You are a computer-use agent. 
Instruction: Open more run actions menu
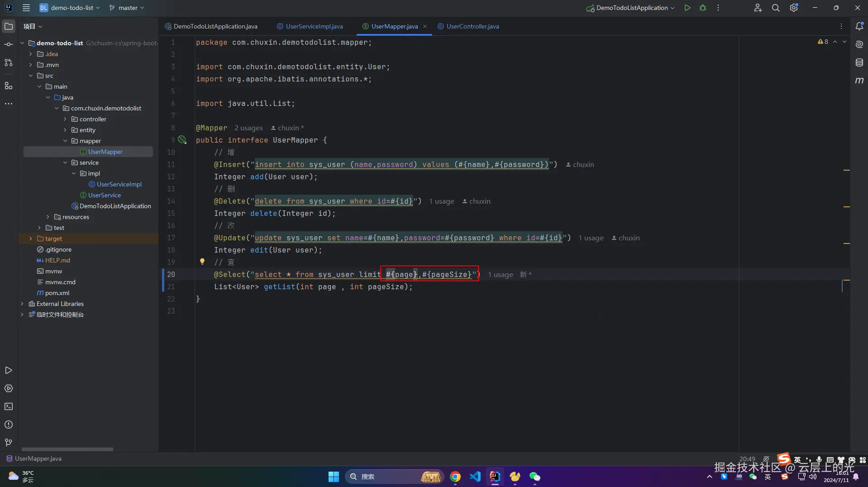click(x=718, y=8)
